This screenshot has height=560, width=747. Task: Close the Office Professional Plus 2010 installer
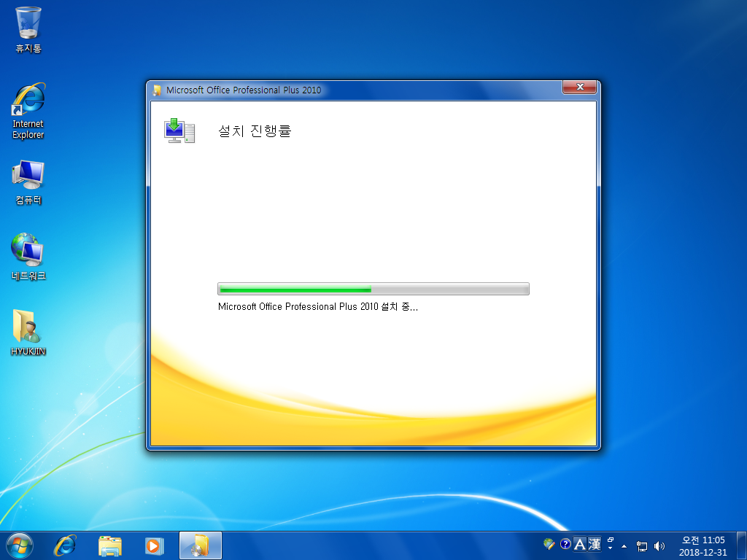click(x=579, y=87)
